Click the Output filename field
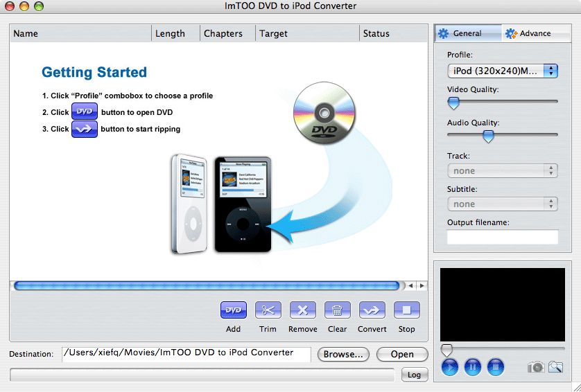 point(503,237)
